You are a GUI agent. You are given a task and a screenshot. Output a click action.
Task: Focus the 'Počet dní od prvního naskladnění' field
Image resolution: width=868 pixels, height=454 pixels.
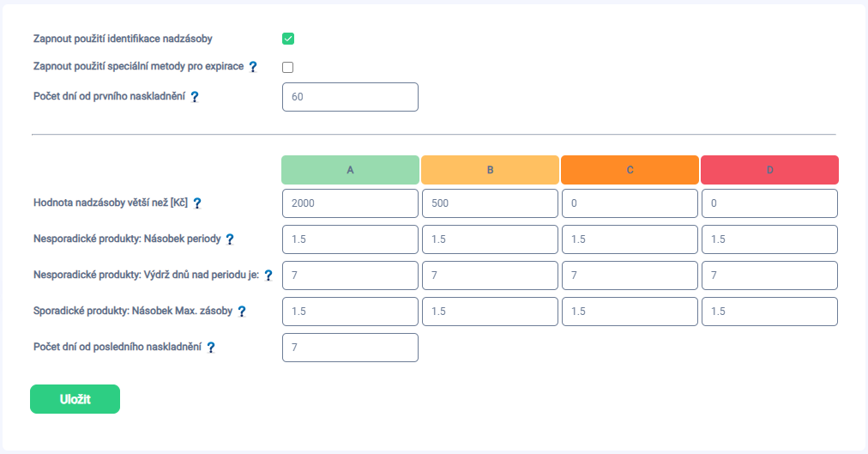click(x=350, y=97)
